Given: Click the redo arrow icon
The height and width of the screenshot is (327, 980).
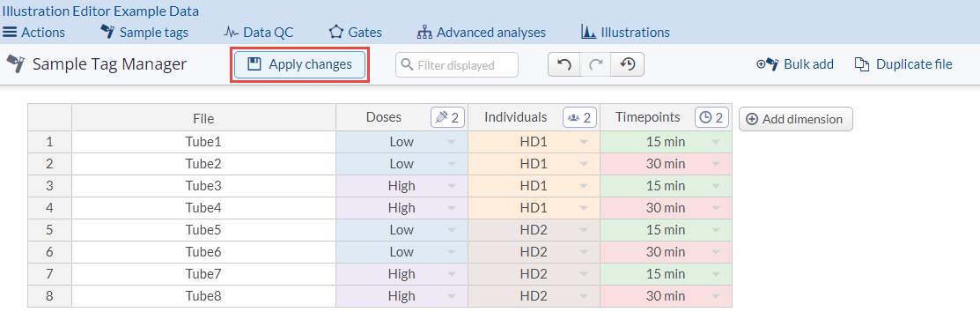Looking at the screenshot, I should tap(595, 64).
